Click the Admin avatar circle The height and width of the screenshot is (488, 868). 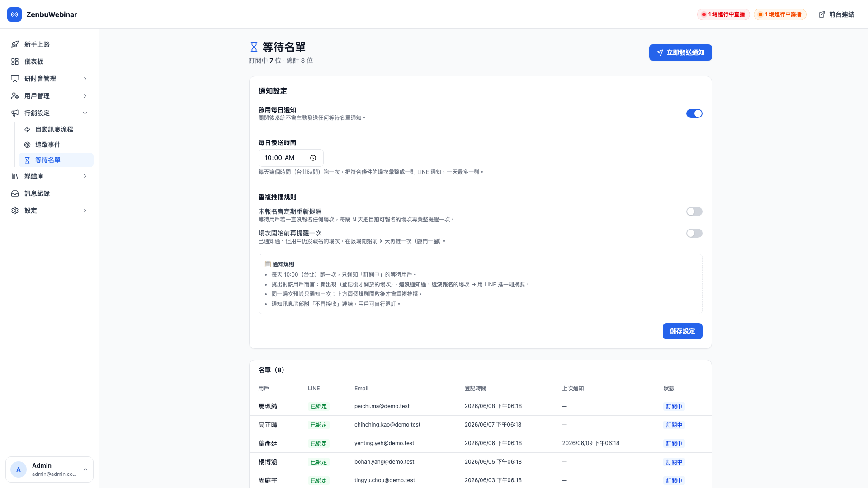click(x=19, y=469)
